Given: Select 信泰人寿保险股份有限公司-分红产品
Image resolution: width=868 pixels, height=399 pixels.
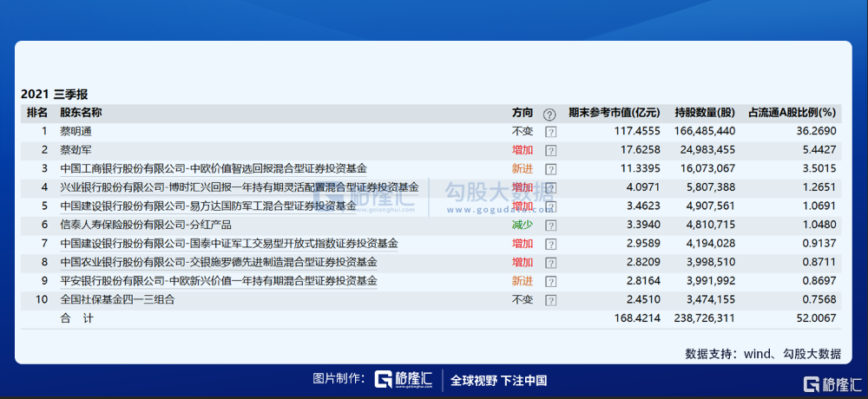Looking at the screenshot, I should coord(146,225).
